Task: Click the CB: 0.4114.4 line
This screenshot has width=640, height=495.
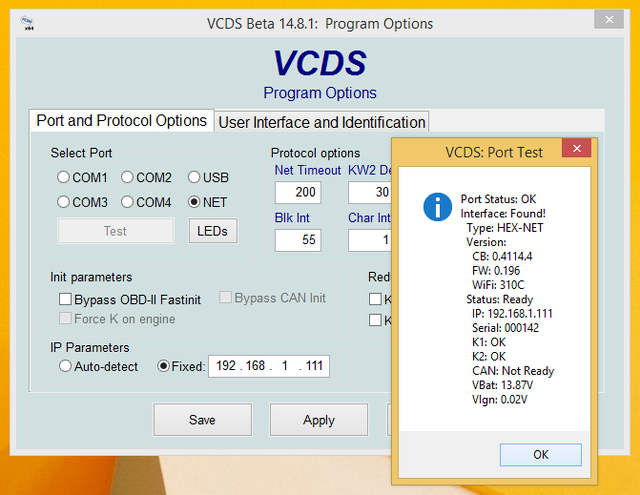Action: click(502, 256)
